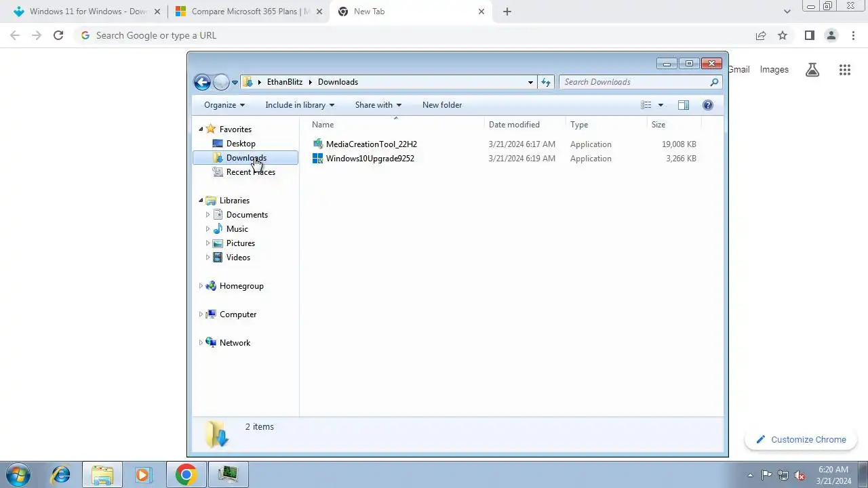
Task: Open the Windows Start button
Action: coord(18,474)
